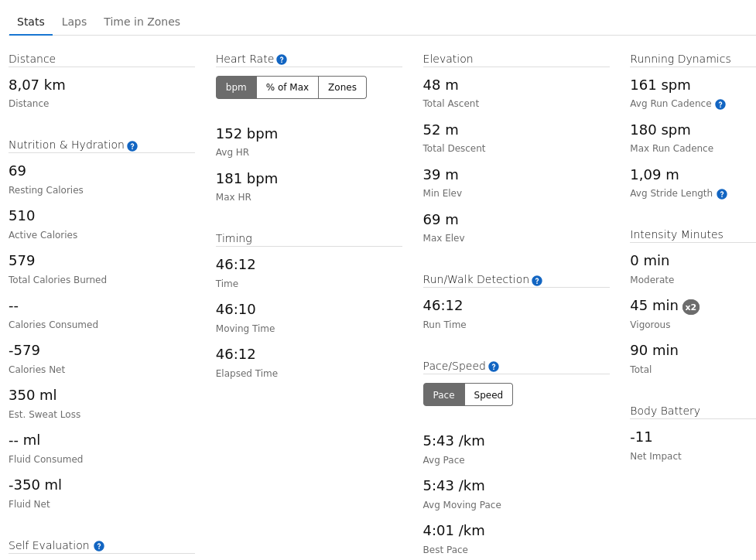
Task: Click the 4:01 /km Best Pace value
Action: (x=454, y=530)
